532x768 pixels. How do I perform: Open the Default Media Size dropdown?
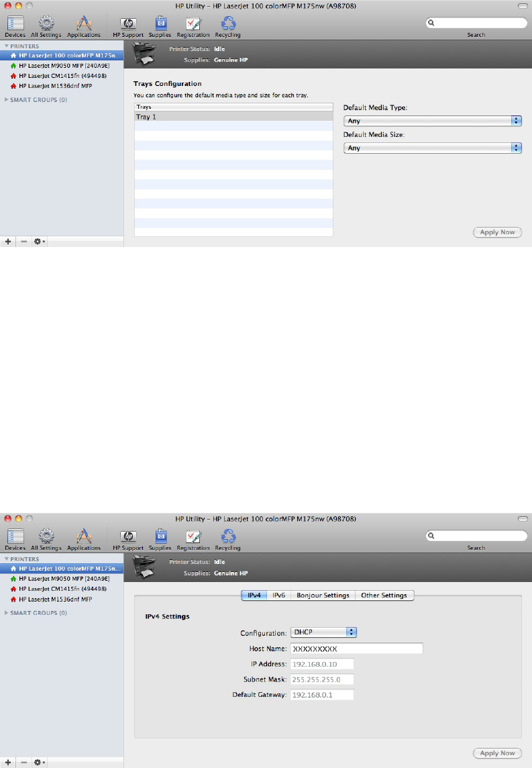433,148
